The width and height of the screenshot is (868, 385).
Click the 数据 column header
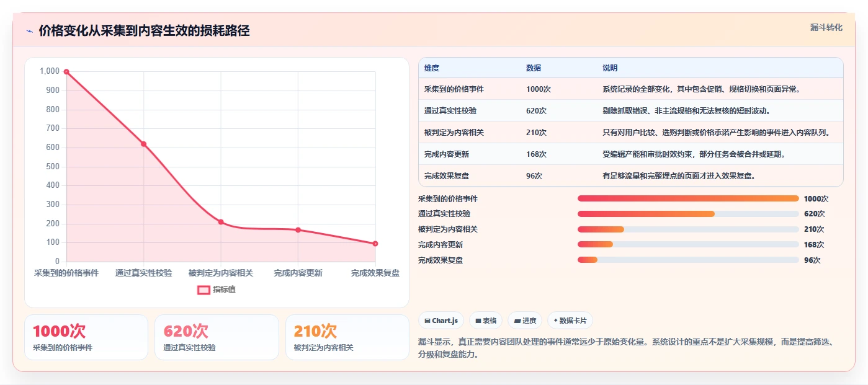click(534, 68)
